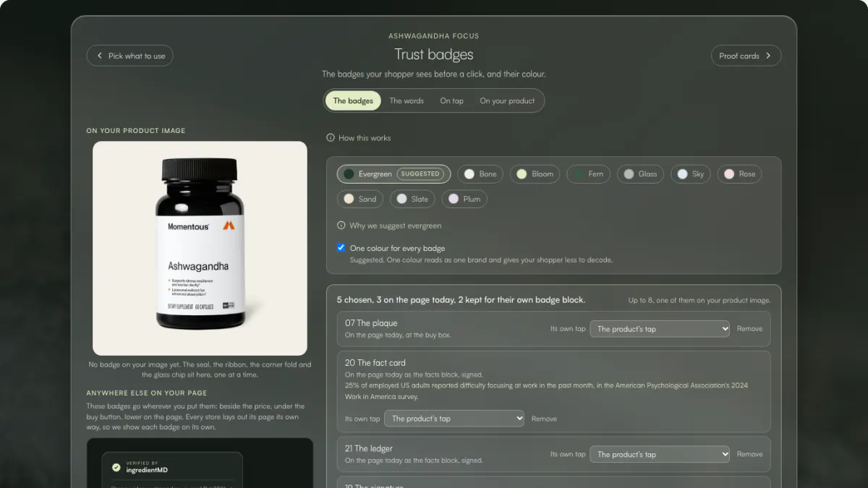Switch to The words tab
The height and width of the screenshot is (488, 868).
(x=407, y=100)
